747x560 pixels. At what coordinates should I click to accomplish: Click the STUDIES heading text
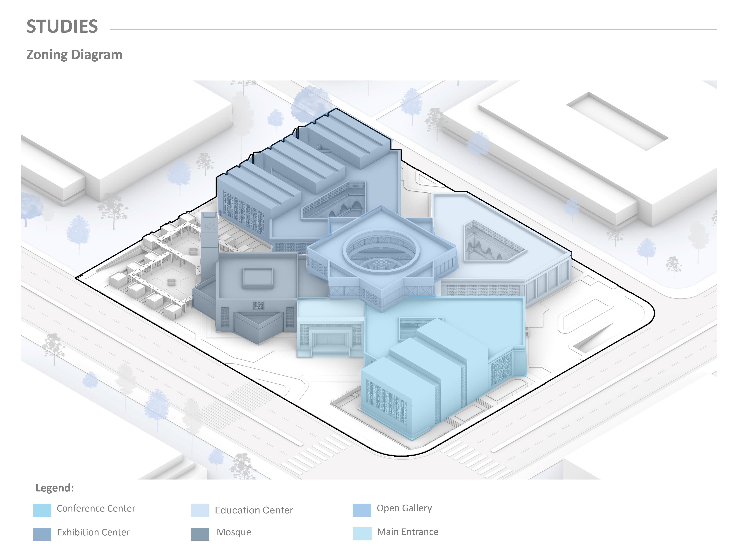coord(62,26)
